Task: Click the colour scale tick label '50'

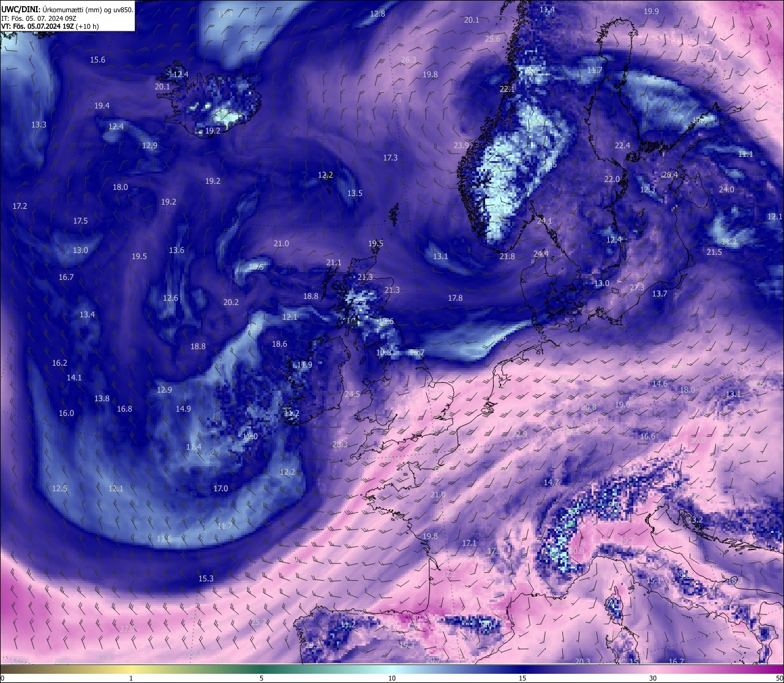Action: [x=779, y=678]
